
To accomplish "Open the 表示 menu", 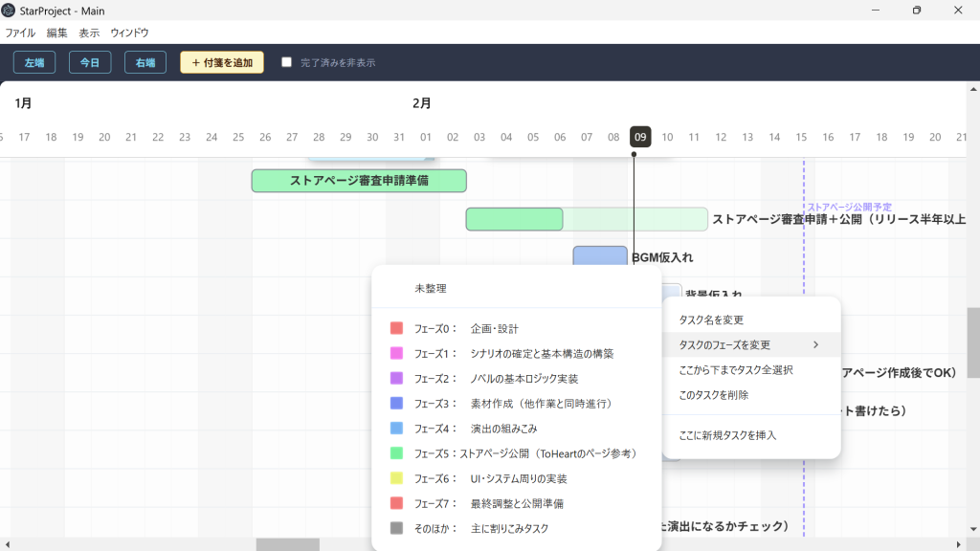I will pos(89,33).
